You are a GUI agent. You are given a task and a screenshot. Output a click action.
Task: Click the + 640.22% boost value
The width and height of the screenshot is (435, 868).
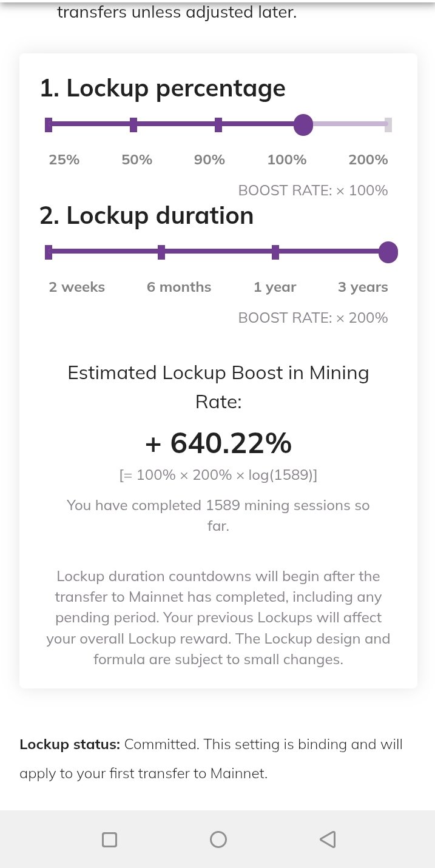click(218, 443)
